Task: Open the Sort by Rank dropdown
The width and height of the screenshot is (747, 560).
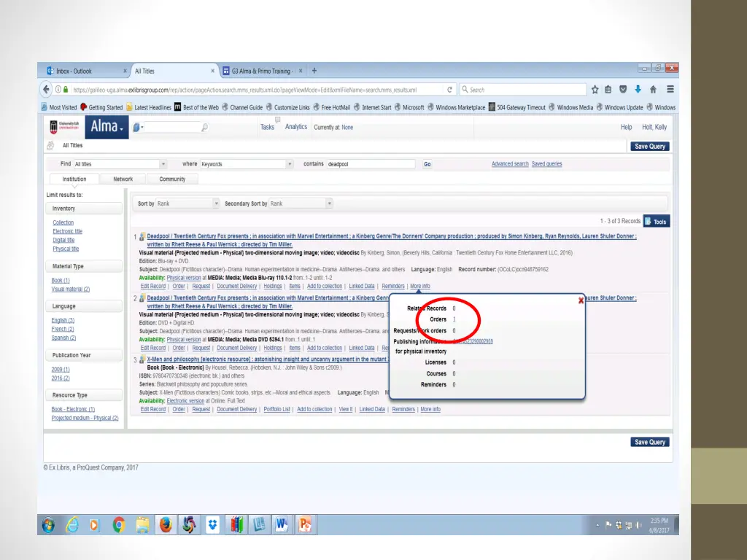Action: [x=187, y=204]
